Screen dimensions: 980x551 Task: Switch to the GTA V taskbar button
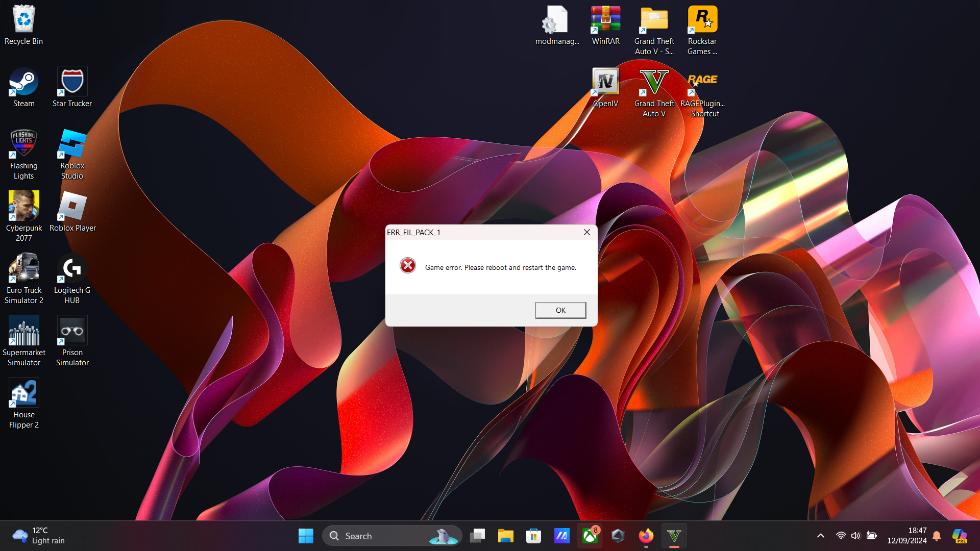[x=674, y=536]
